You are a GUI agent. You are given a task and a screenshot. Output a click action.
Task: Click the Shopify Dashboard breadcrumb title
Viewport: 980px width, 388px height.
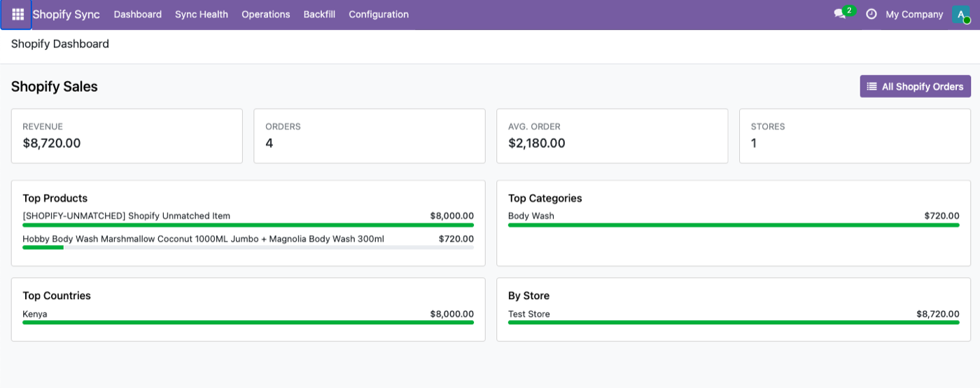(60, 43)
